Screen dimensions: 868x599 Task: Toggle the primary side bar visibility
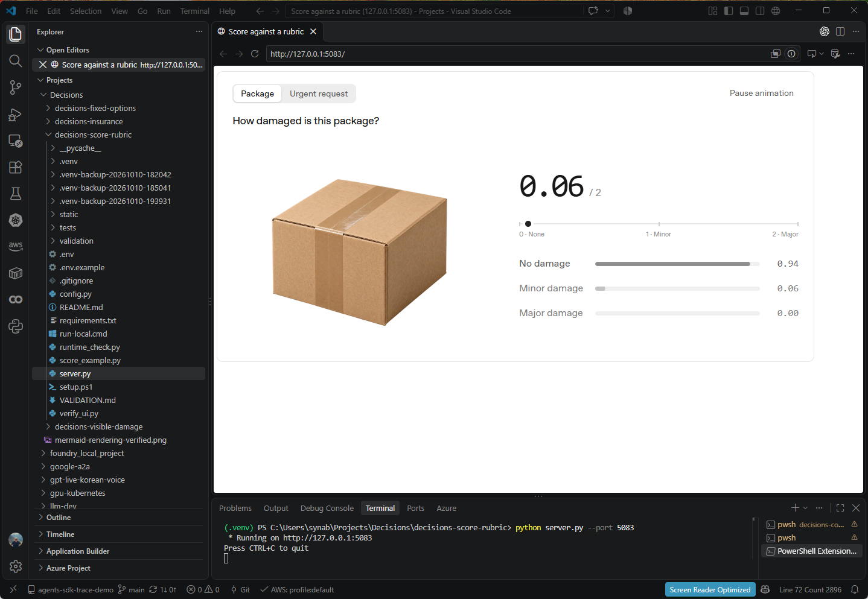[729, 11]
